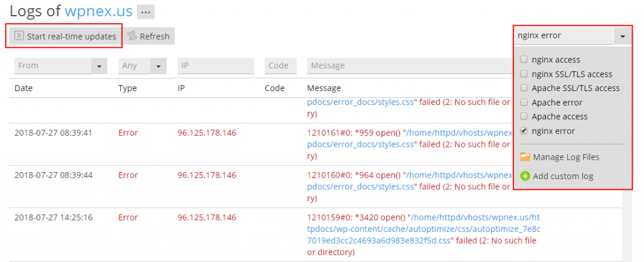This screenshot has width=644, height=262.
Task: Open the Any type filter dropdown
Action: pos(157,66)
